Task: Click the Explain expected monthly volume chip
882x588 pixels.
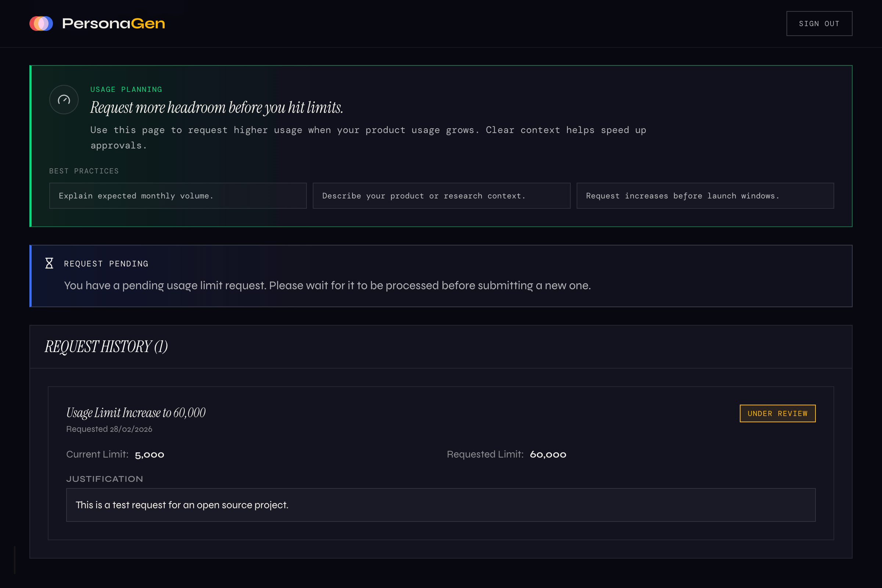Action: pyautogui.click(x=178, y=196)
